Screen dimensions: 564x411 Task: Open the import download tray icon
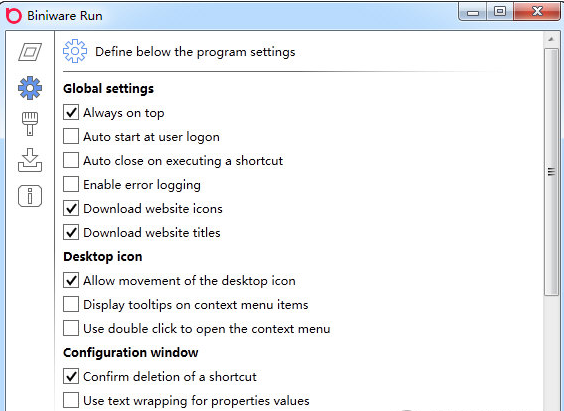[30, 160]
